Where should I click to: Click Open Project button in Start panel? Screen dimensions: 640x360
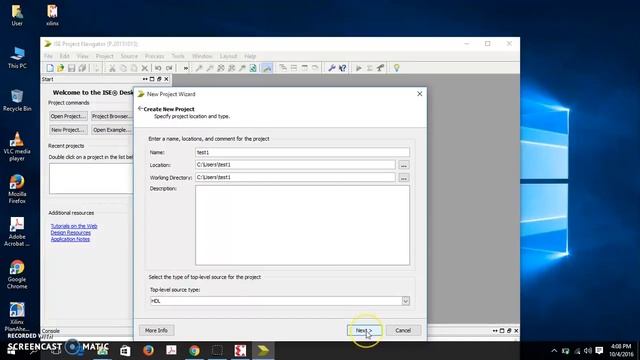coord(68,116)
